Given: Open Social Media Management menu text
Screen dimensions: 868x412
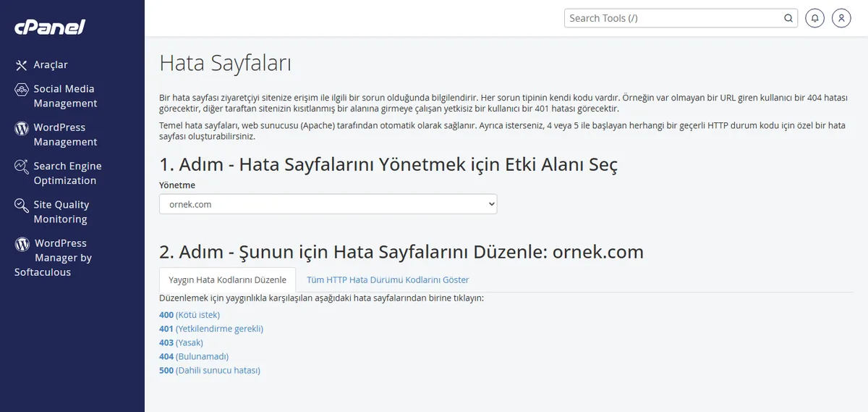Looking at the screenshot, I should pos(65,96).
